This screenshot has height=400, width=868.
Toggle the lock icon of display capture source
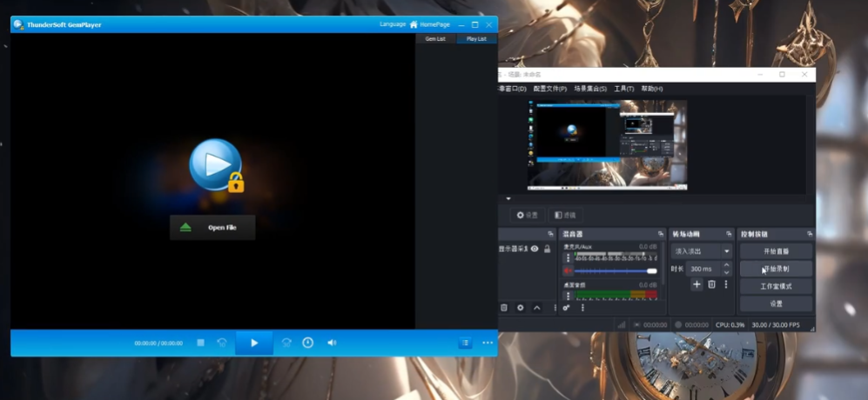547,249
